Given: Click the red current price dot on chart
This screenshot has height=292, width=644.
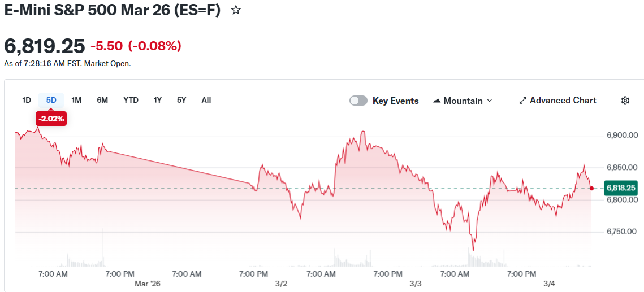Looking at the screenshot, I should [591, 188].
